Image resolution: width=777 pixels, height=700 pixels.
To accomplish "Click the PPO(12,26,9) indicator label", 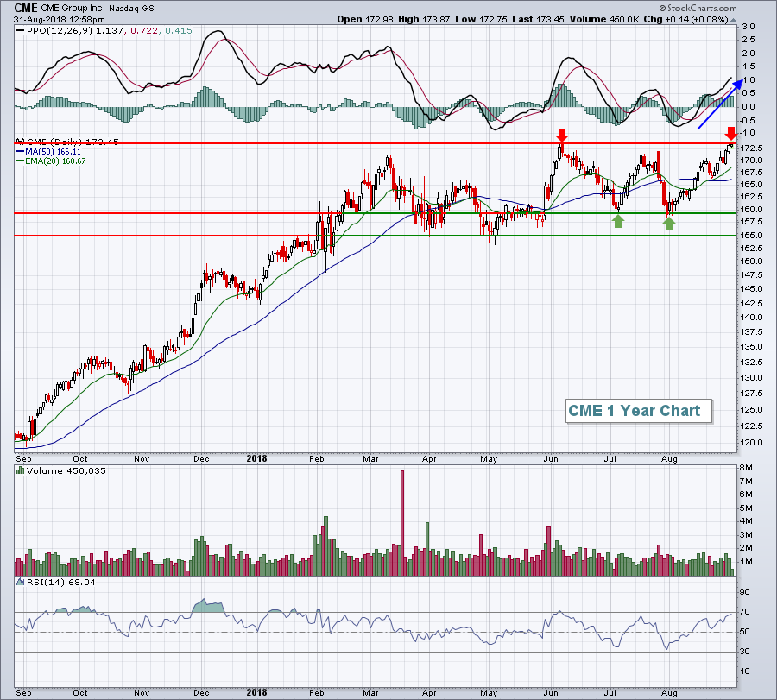I will click(60, 31).
